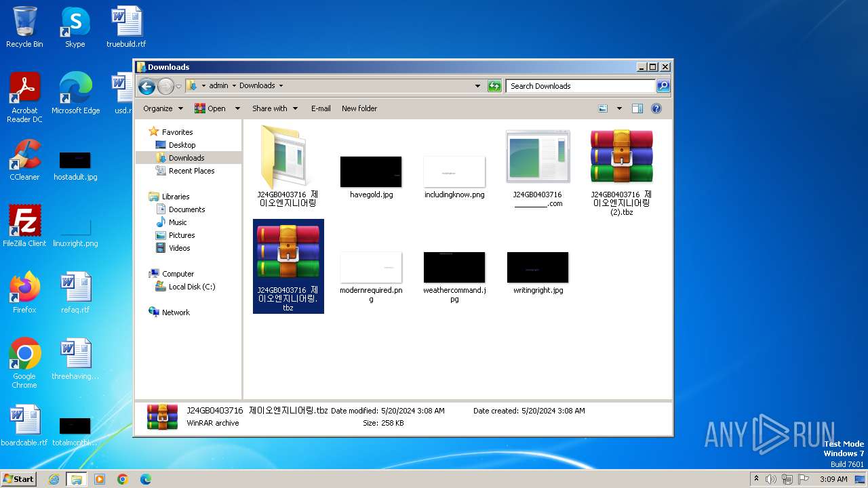Click into Search Downloads field
This screenshot has height=488, width=868.
click(x=580, y=86)
